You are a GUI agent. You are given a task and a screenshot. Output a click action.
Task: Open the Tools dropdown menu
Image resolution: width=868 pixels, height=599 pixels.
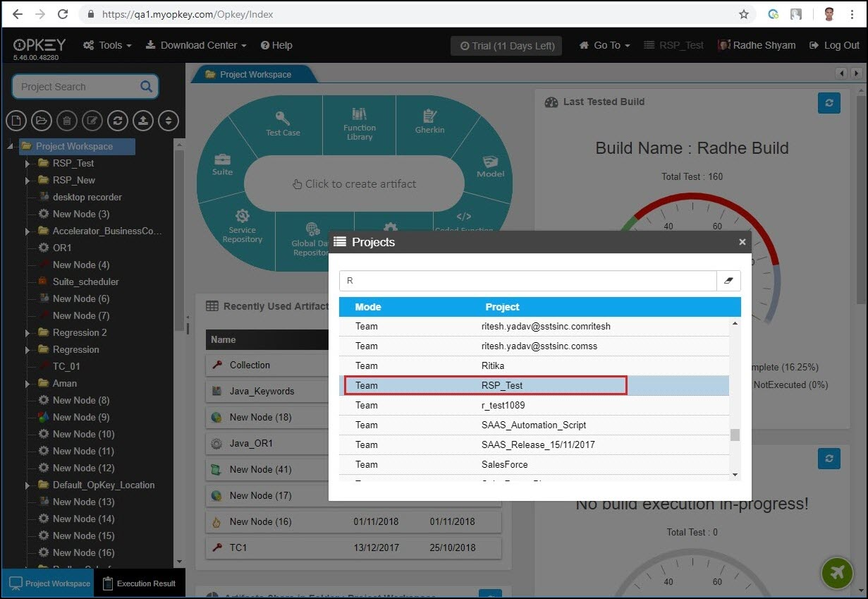point(107,45)
